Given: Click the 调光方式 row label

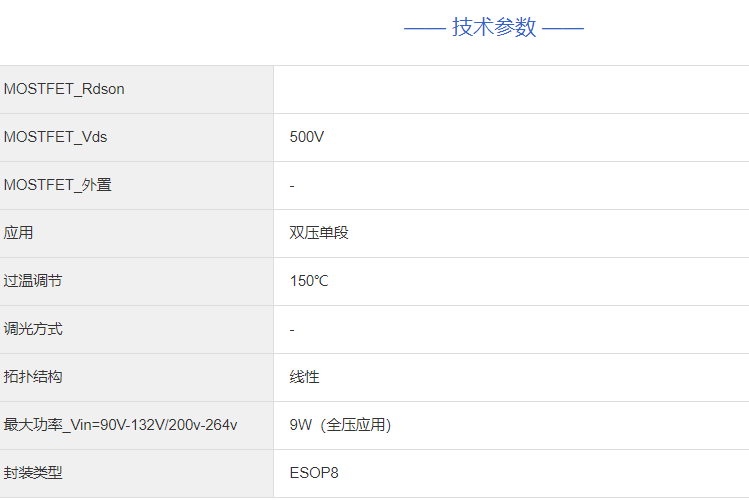Looking at the screenshot, I should 33,329.
